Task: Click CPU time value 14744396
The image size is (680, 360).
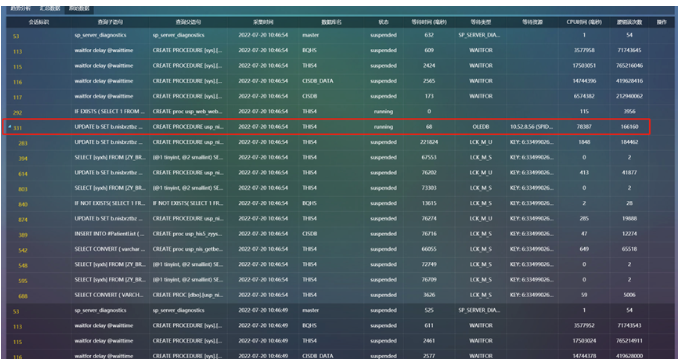Action: pyautogui.click(x=584, y=81)
